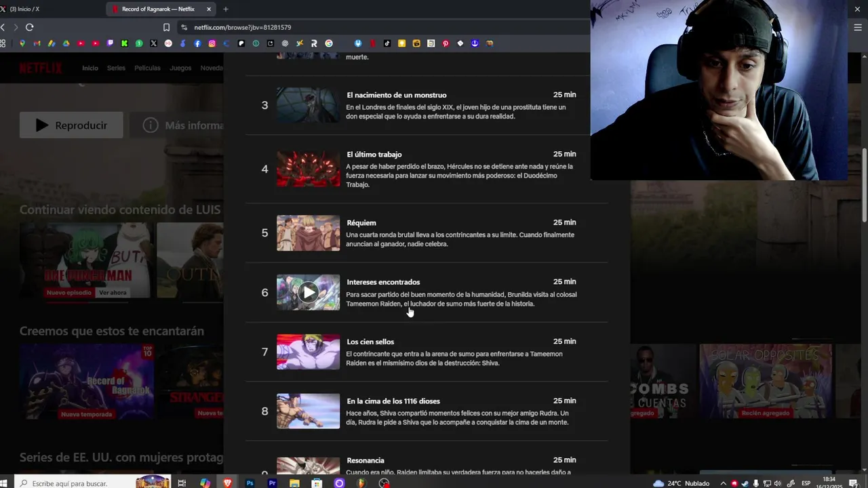Screen dimensions: 868x488
Task: Open new browser tab with plus
Action: [x=226, y=9]
